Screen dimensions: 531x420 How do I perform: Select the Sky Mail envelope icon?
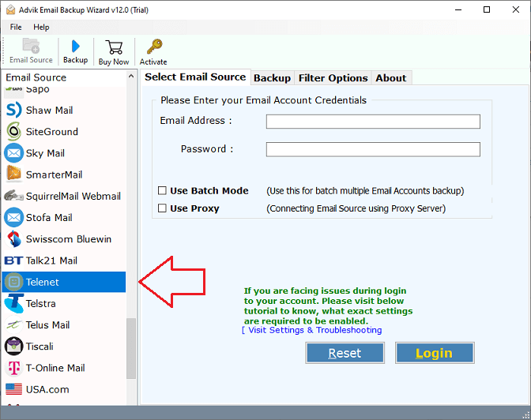click(14, 153)
